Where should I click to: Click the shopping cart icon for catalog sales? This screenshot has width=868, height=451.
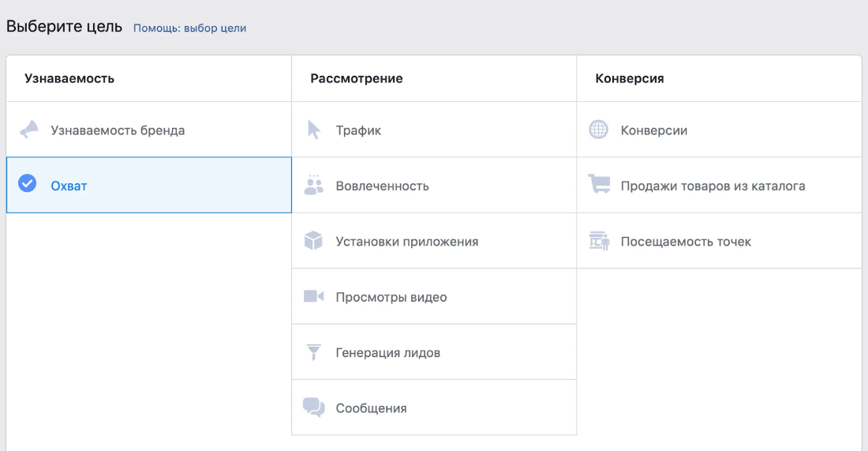click(599, 184)
